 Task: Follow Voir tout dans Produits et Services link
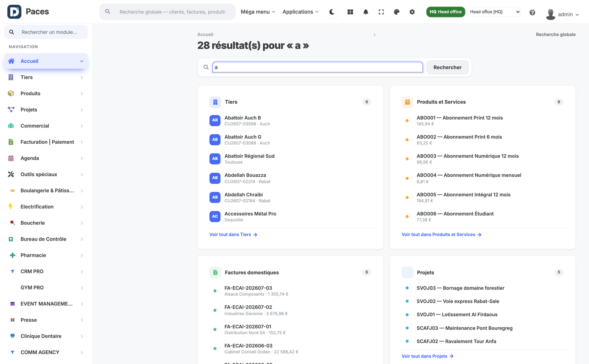click(441, 235)
